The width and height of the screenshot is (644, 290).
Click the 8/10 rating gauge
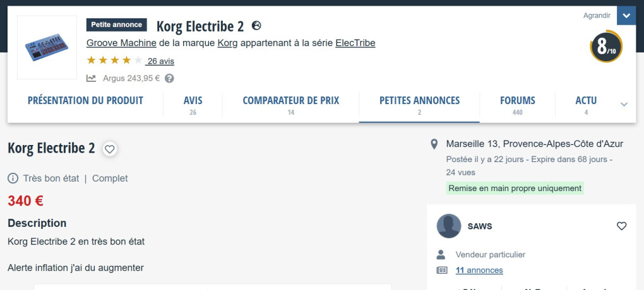(x=606, y=47)
